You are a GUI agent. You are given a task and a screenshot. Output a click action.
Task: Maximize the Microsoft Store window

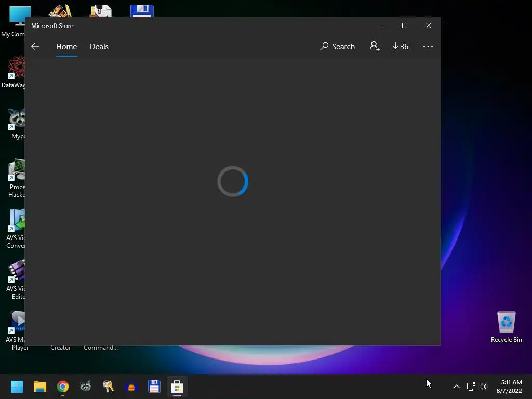(x=404, y=25)
